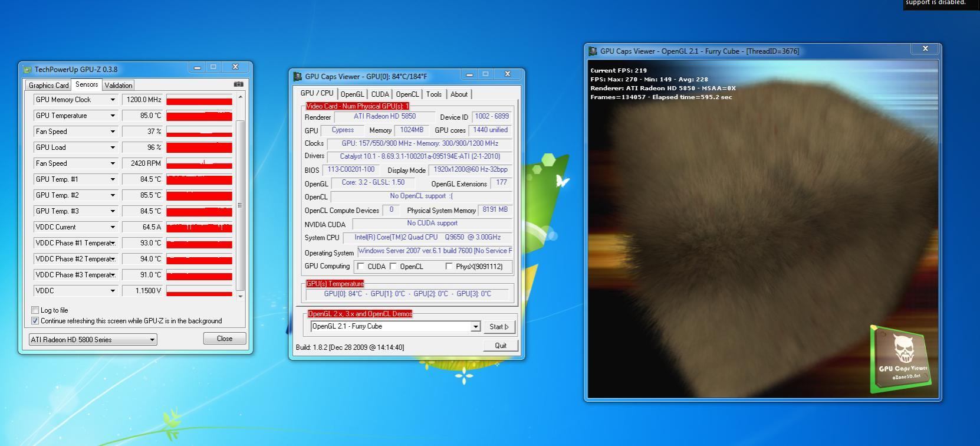Click the GPU Memory Clock value 1200.0 MHz

142,100
